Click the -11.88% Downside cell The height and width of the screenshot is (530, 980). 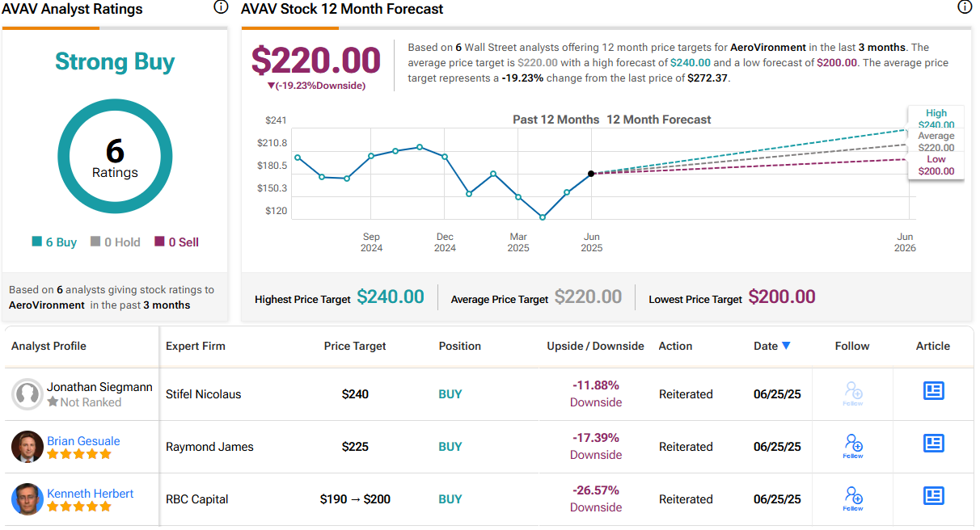pyautogui.click(x=596, y=393)
